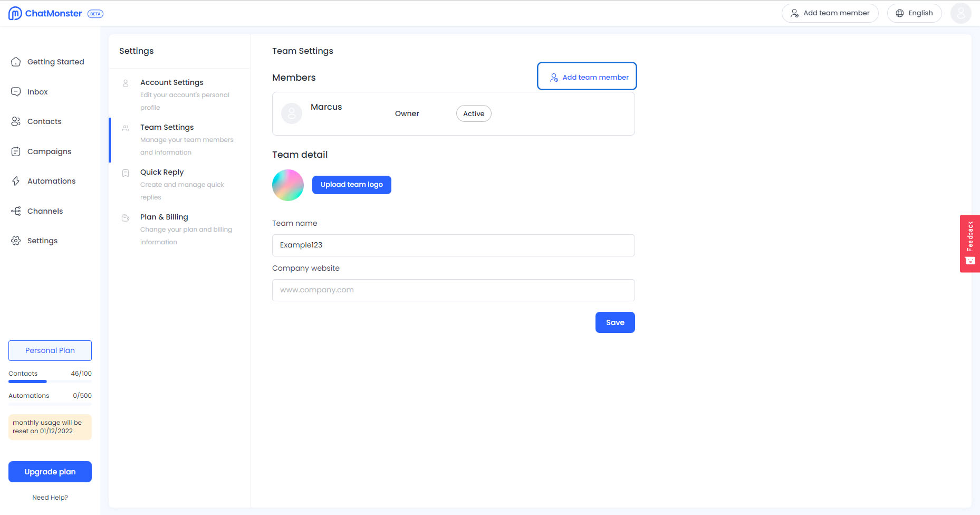
Task: Open the Feedback side tab
Action: (969, 244)
